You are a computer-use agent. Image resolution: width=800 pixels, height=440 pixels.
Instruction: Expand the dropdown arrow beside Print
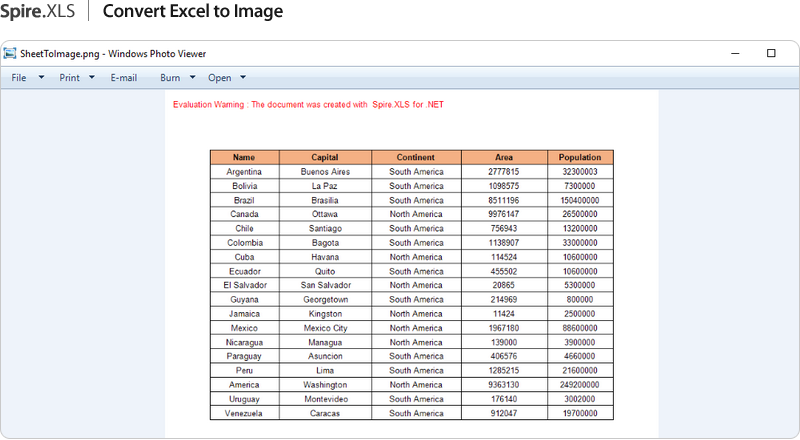pos(92,77)
